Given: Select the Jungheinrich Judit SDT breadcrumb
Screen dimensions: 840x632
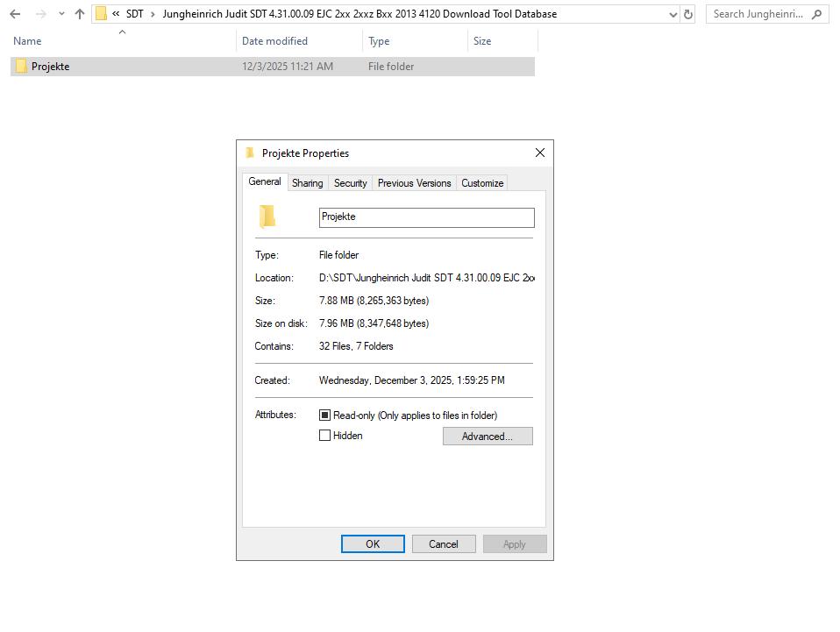Looking at the screenshot, I should (x=359, y=14).
